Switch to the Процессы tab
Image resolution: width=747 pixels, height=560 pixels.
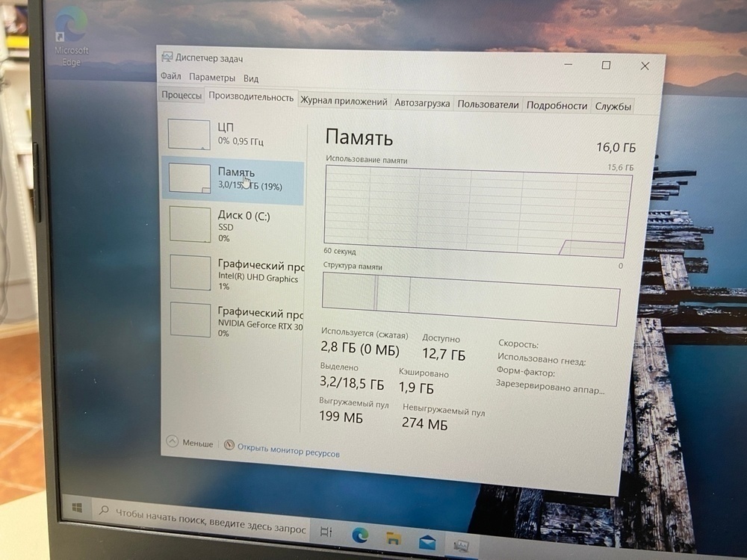coord(182,95)
